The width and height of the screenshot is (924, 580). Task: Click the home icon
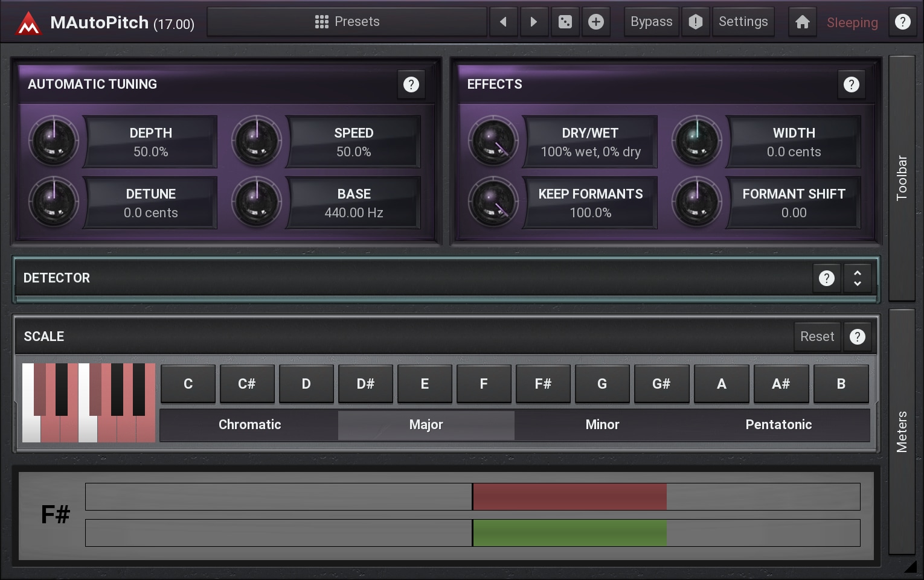(802, 22)
